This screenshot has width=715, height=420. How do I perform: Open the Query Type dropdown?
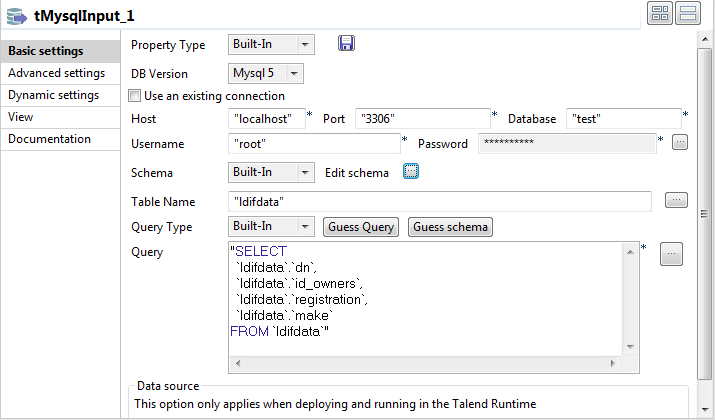tap(304, 227)
